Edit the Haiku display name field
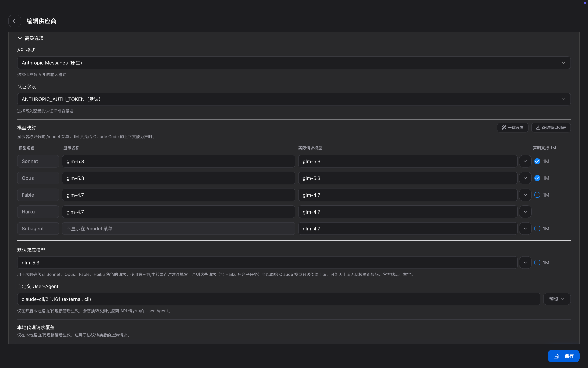Viewport: 588px width, 368px height. (x=178, y=212)
